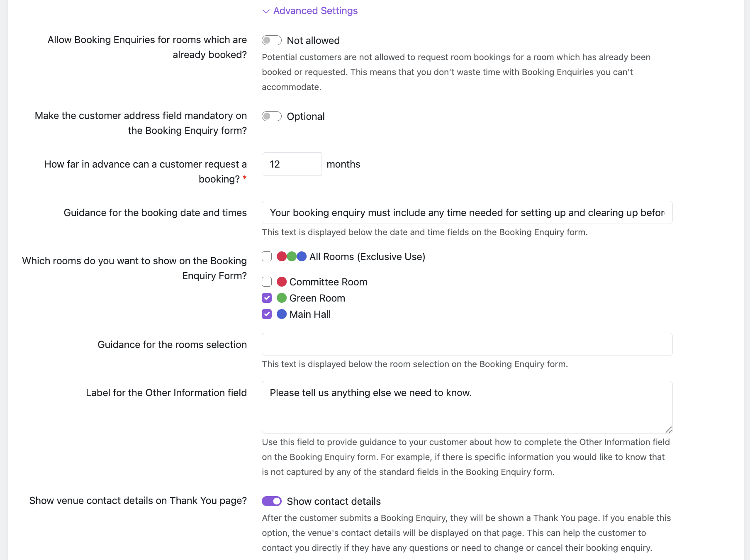Enable mandatory customer address toggle
The image size is (750, 560).
[x=272, y=116]
